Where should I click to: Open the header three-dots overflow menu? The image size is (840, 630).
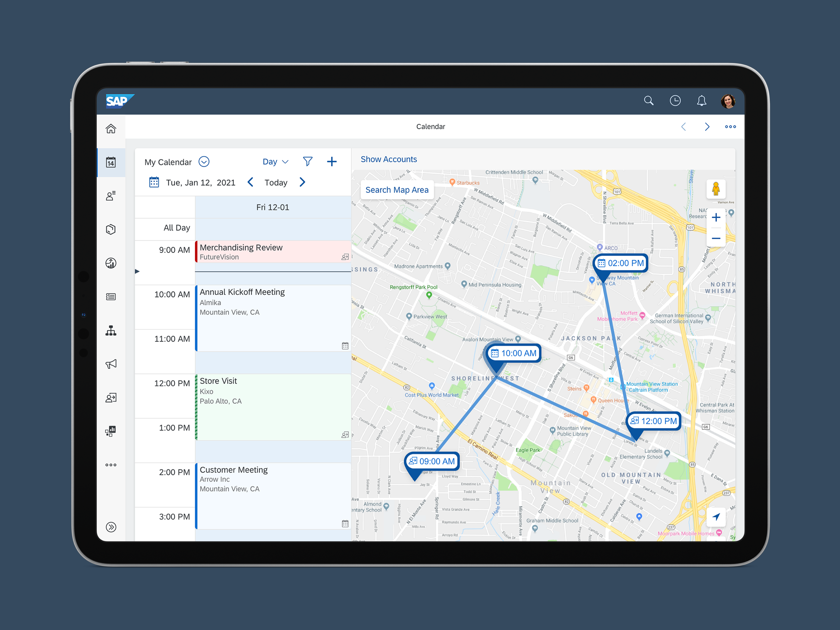730,127
